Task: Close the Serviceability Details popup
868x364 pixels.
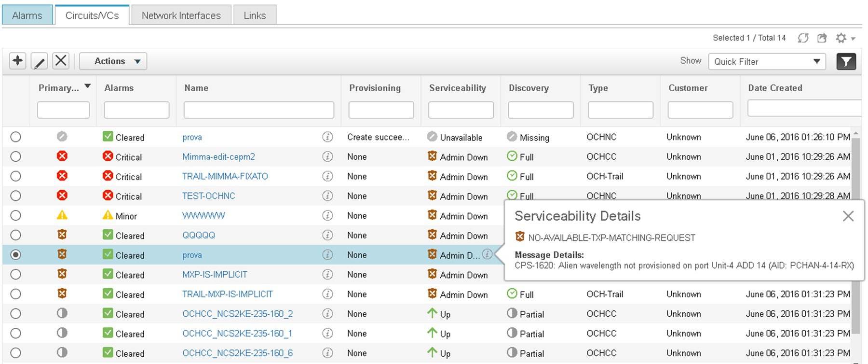Action: pos(848,216)
